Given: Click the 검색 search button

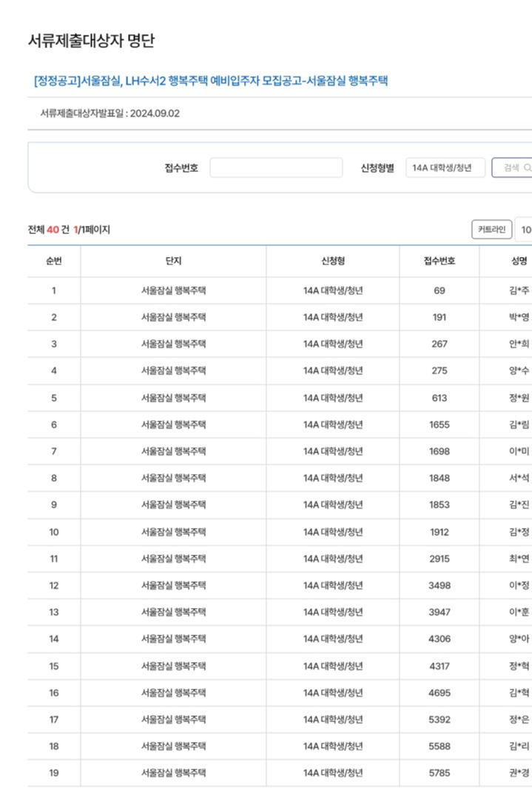Looking at the screenshot, I should pyautogui.click(x=512, y=168).
